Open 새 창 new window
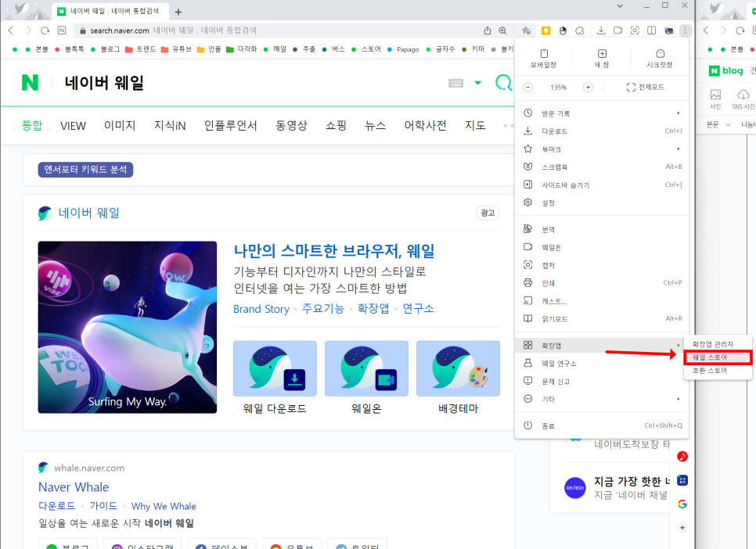 pyautogui.click(x=602, y=59)
